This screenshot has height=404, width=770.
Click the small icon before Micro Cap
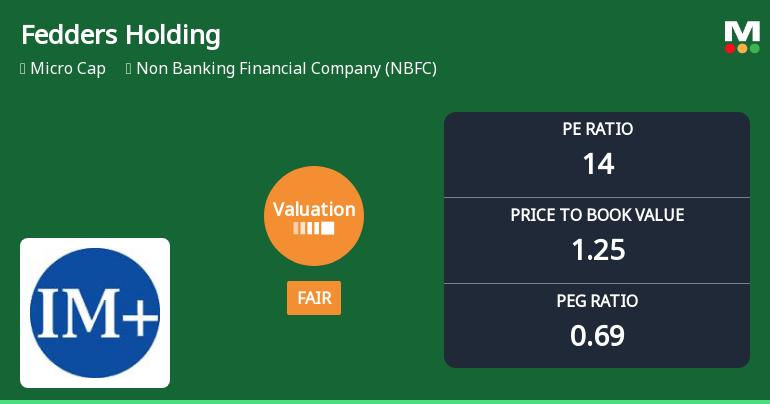pos(22,69)
